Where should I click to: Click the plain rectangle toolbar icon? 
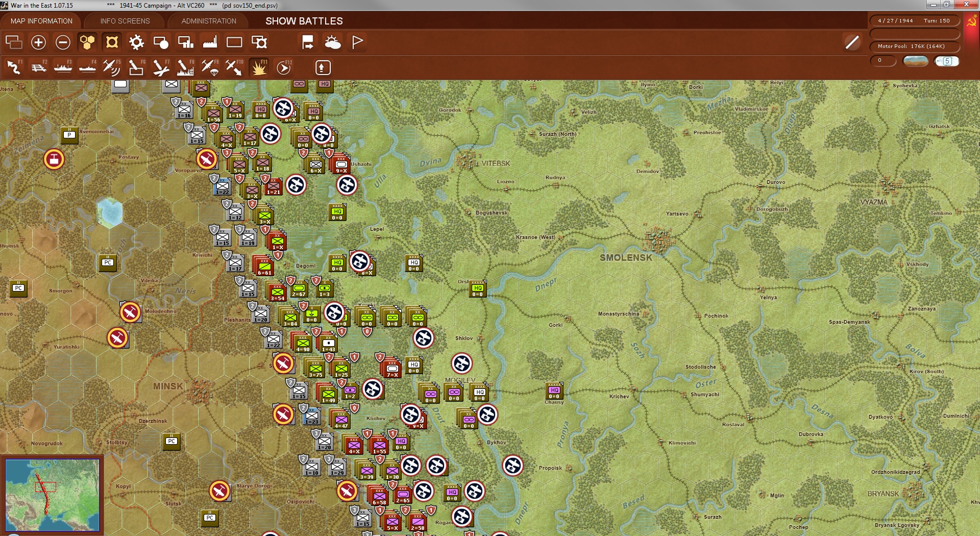[234, 42]
